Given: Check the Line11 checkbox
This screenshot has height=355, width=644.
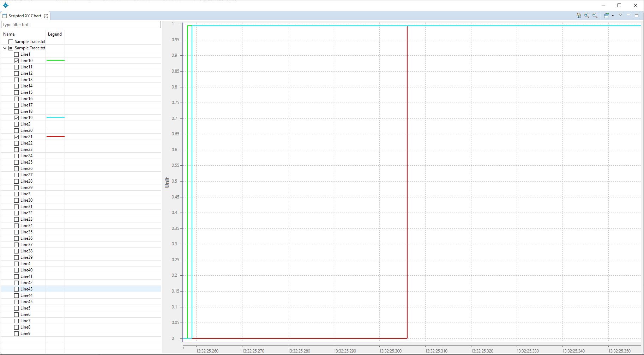Looking at the screenshot, I should pos(17,67).
